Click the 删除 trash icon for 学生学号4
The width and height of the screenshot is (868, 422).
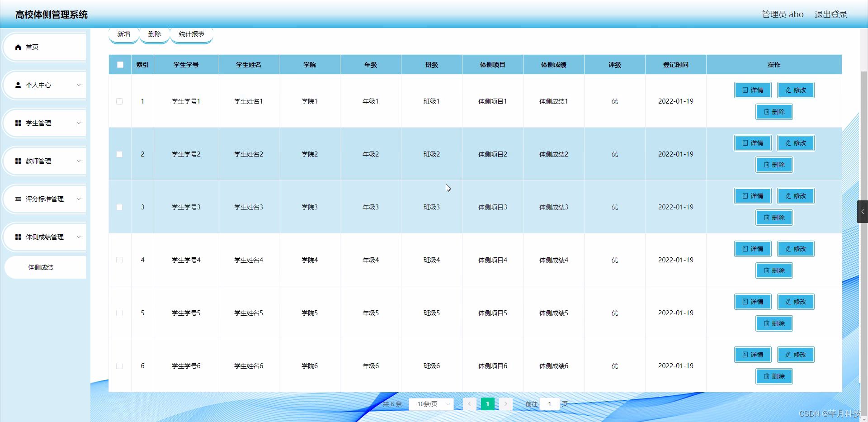pyautogui.click(x=766, y=270)
